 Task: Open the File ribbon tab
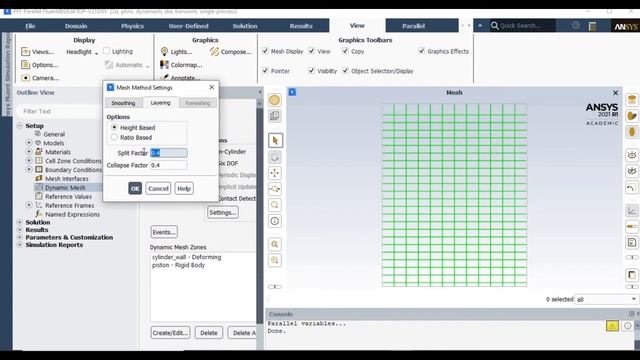click(x=30, y=26)
